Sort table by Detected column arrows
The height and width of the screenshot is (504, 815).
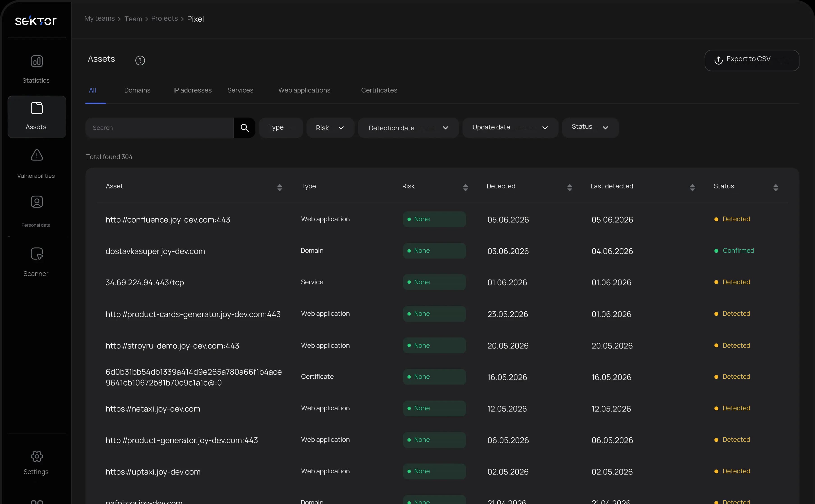point(569,188)
